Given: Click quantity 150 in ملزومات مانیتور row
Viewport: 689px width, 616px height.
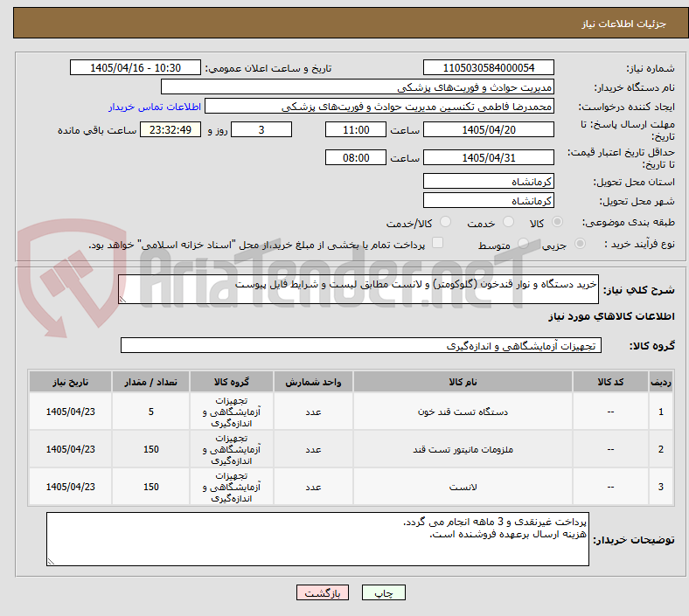Looking at the screenshot, I should [150, 450].
